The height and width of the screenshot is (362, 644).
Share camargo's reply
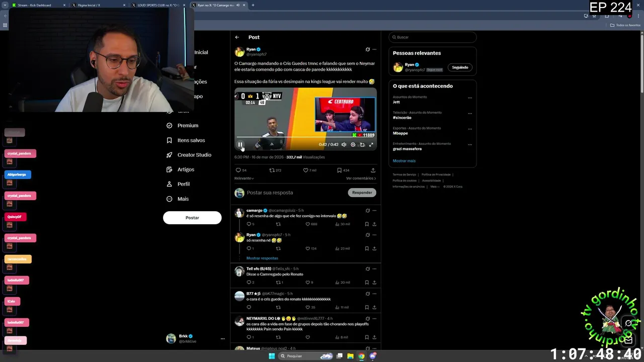click(x=374, y=224)
